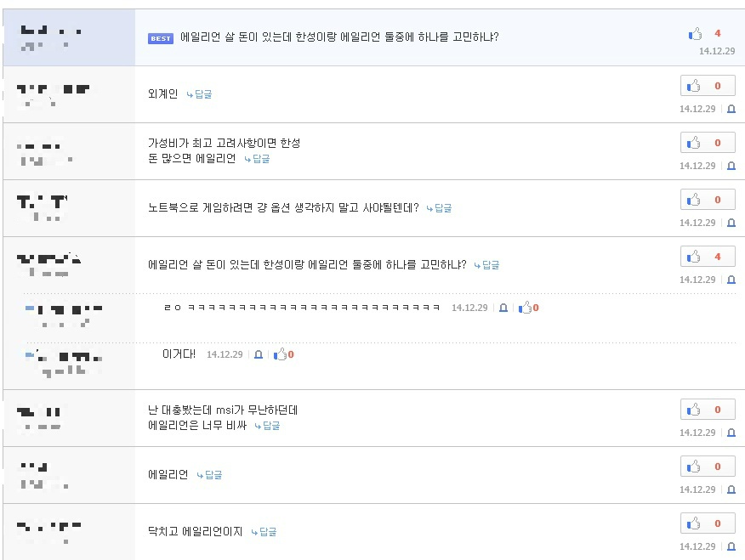Like the '이거다!' reply
The image size is (745, 560).
tap(281, 354)
